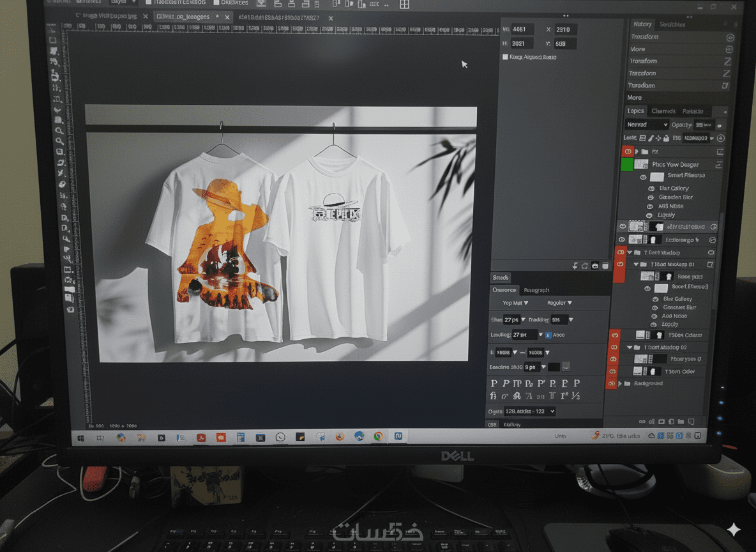Switch to the Senicbtes tab
The height and width of the screenshot is (552, 756).
672,24
